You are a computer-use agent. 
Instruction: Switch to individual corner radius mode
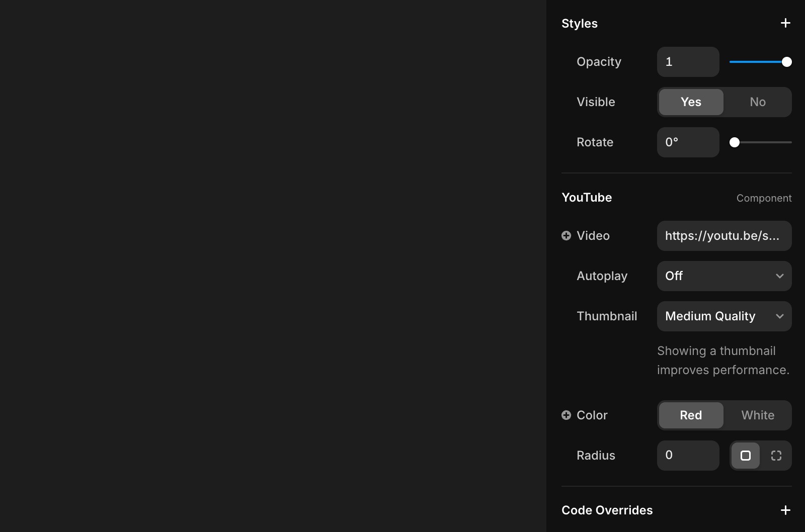click(x=776, y=456)
